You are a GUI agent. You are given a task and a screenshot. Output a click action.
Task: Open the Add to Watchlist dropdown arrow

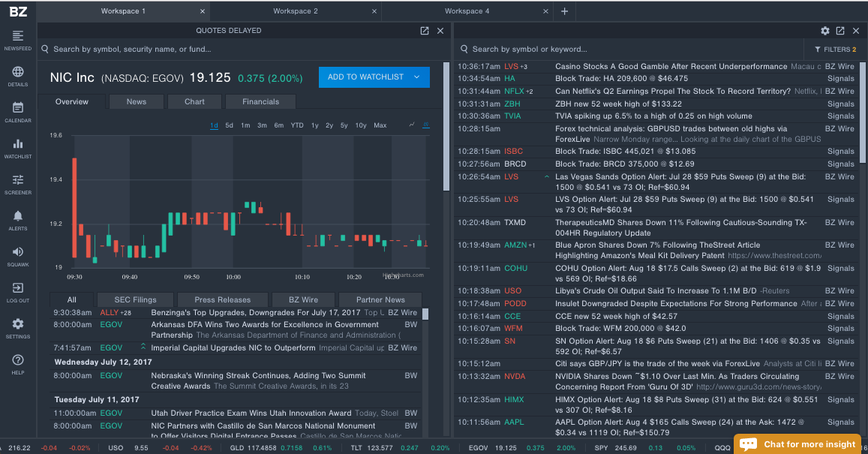[x=417, y=77]
